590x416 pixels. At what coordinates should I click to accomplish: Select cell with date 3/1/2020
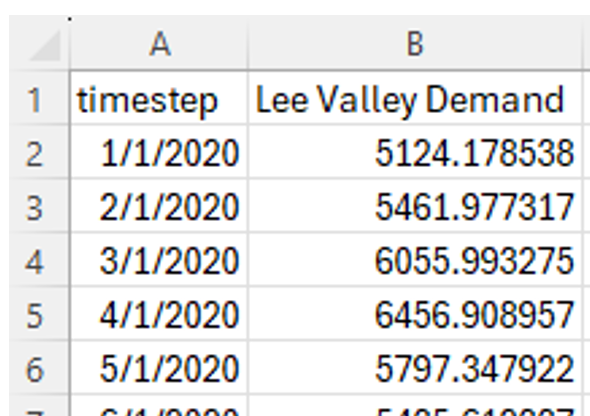tap(159, 259)
